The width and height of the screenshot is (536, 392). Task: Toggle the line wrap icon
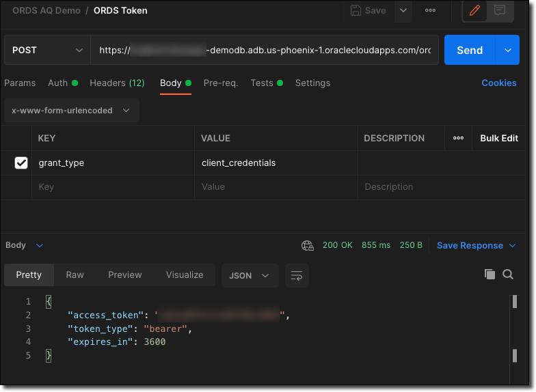[x=297, y=276]
